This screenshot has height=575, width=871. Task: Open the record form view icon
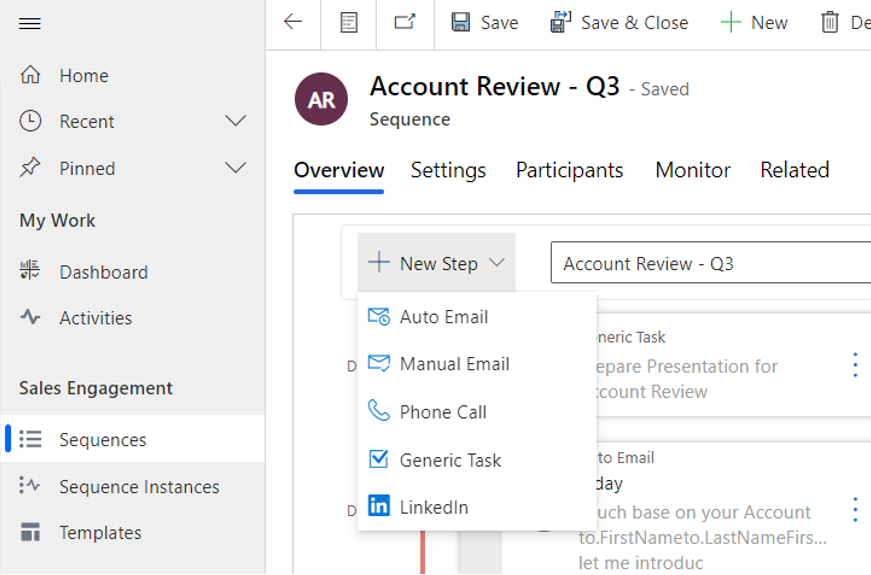tap(349, 23)
